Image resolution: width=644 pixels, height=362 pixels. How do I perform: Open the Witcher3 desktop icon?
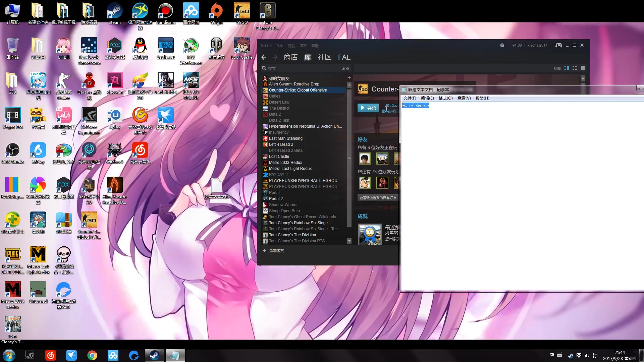tap(114, 153)
